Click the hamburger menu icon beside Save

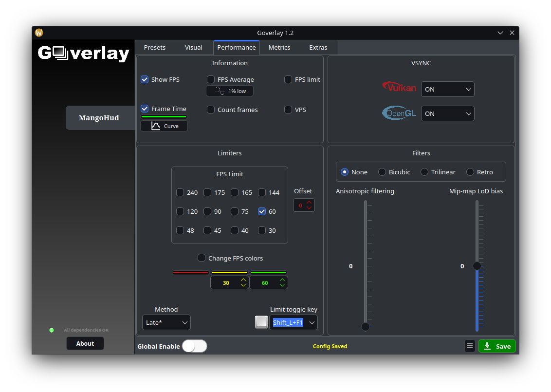[x=470, y=346]
